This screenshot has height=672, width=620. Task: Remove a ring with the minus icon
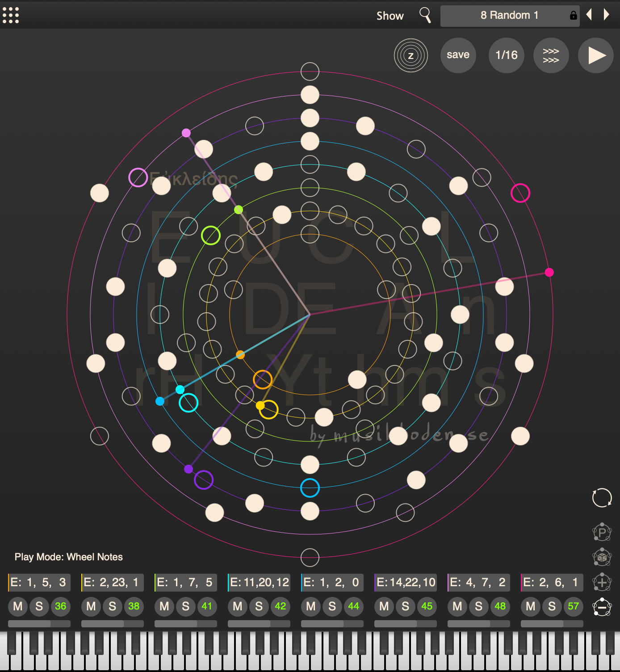click(x=602, y=607)
